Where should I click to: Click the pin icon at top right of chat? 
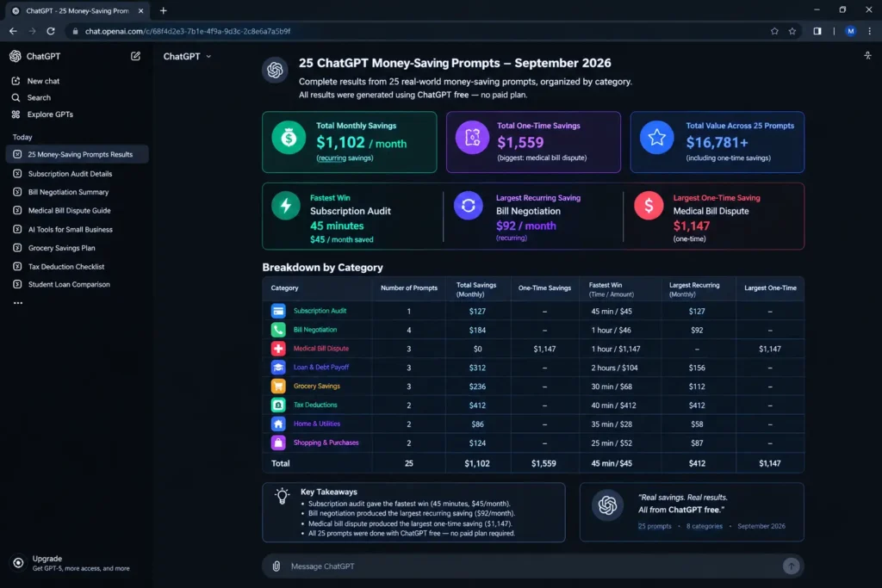pyautogui.click(x=867, y=55)
